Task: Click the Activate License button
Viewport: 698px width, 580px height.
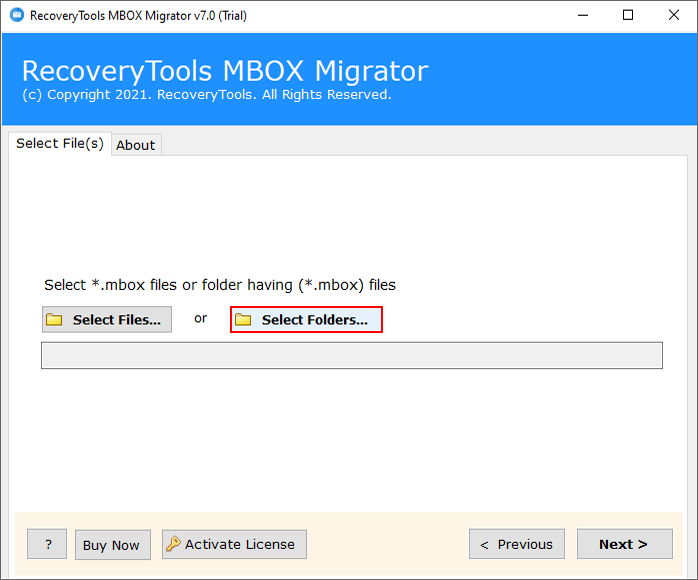Action: tap(234, 544)
